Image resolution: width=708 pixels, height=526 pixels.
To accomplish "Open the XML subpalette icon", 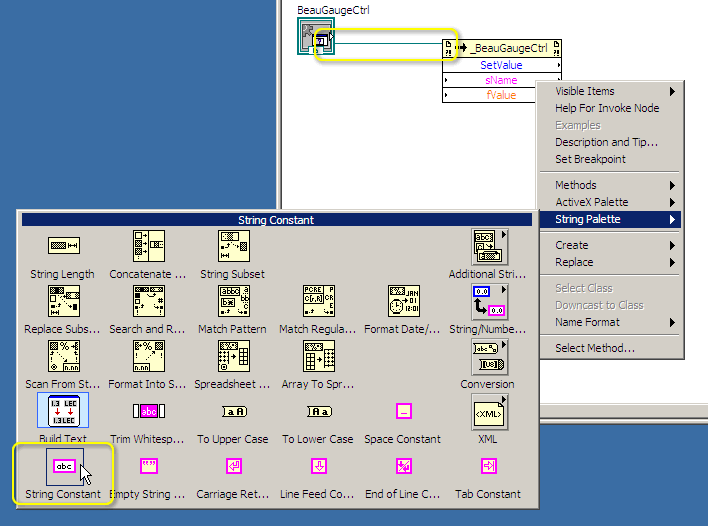I will coord(489,412).
